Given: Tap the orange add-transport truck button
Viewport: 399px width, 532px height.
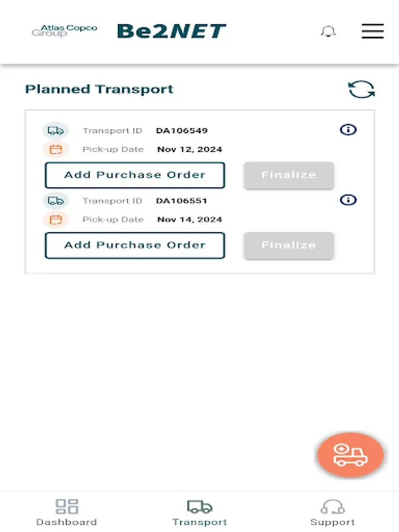Looking at the screenshot, I should coord(351,455).
